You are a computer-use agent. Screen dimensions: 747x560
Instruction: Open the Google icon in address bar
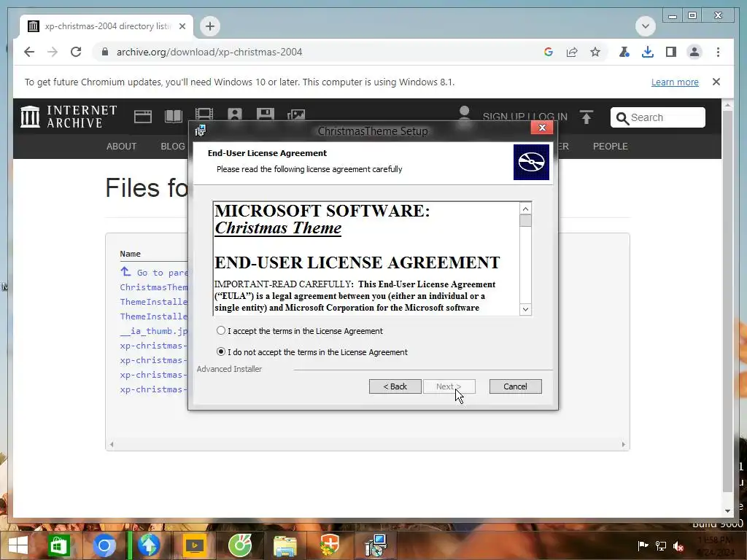point(549,52)
